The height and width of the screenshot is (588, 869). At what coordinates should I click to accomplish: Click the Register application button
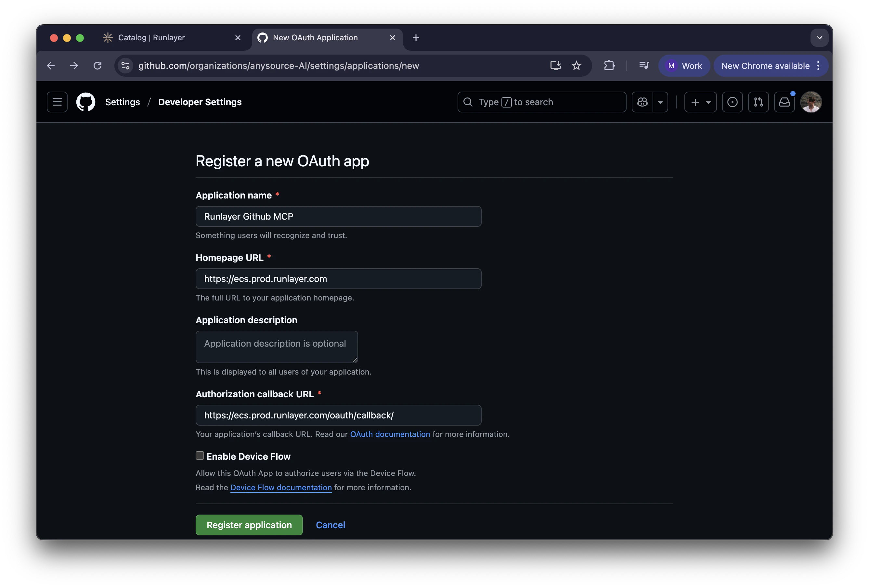click(249, 525)
